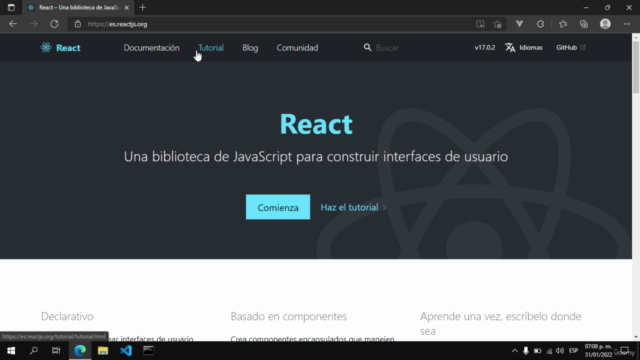Click the React home link text
The image size is (640, 360).
[68, 48]
